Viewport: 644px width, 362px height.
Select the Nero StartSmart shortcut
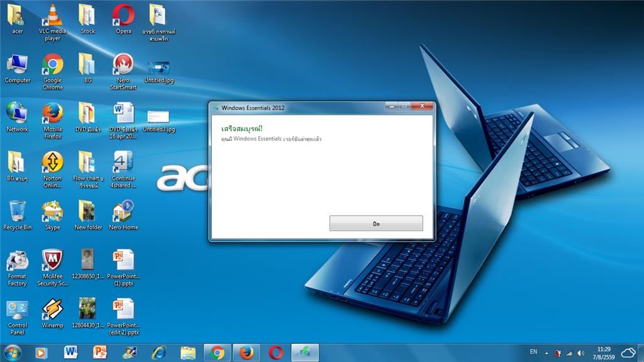pyautogui.click(x=123, y=72)
